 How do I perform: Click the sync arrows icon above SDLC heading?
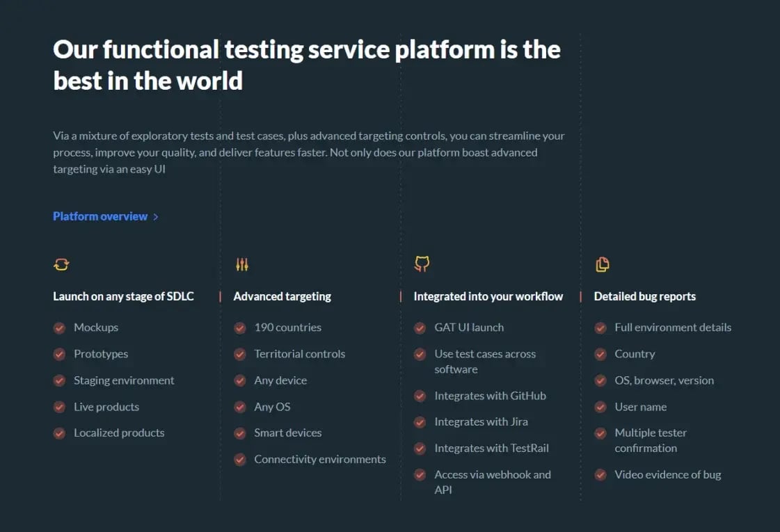tap(61, 264)
